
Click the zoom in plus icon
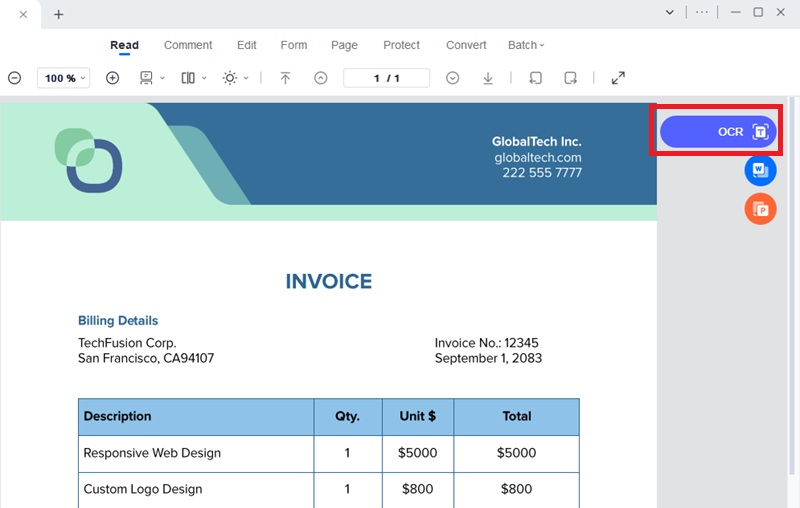pos(112,78)
